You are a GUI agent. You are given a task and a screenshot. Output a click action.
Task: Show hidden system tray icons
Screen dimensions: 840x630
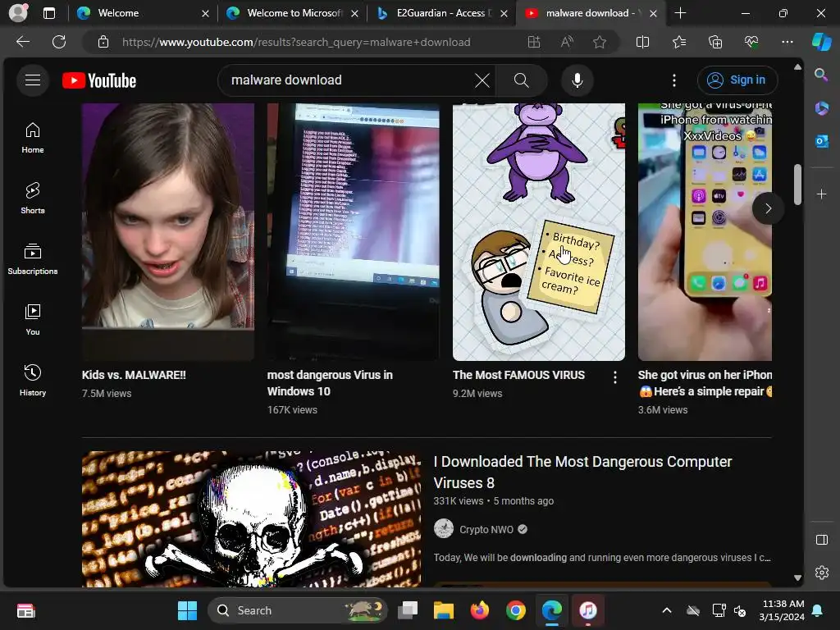click(666, 610)
